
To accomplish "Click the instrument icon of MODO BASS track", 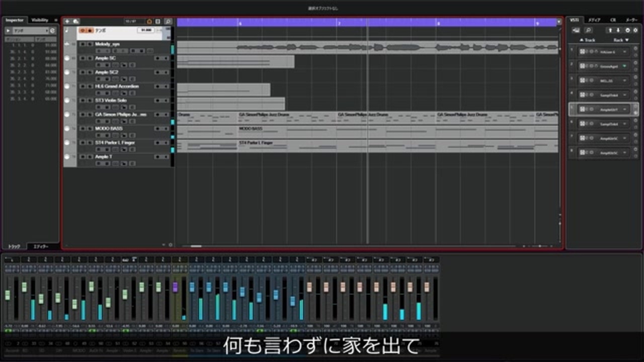I will (67, 129).
